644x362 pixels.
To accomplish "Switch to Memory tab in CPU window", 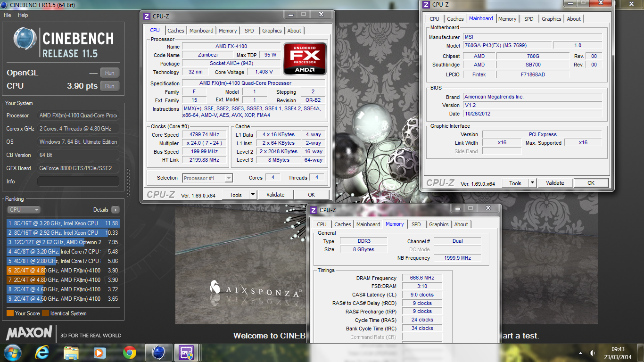I will (x=228, y=31).
